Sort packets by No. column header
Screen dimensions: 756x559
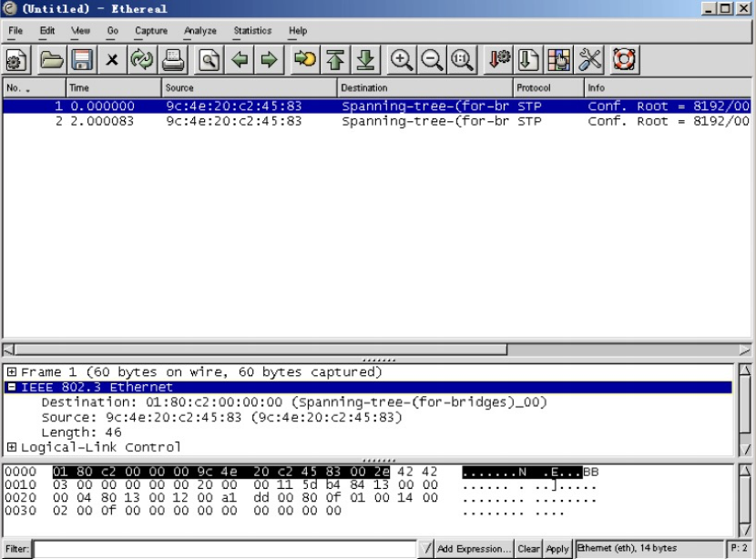point(34,87)
